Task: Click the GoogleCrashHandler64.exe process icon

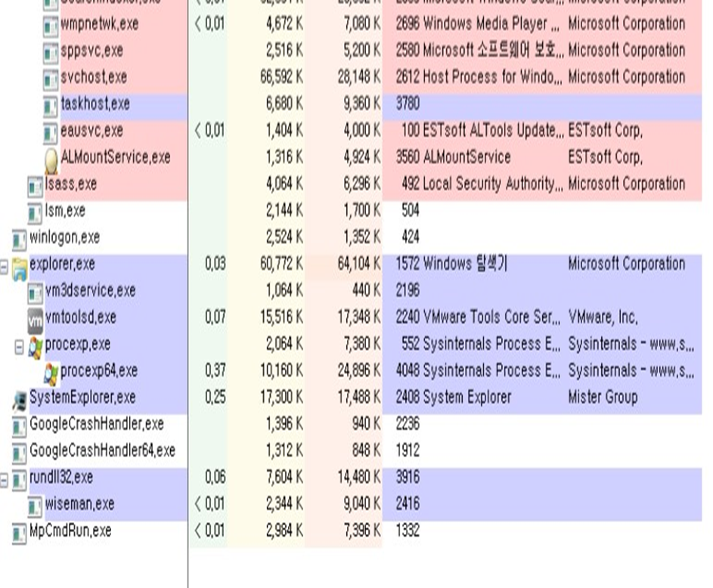Action: [19, 454]
